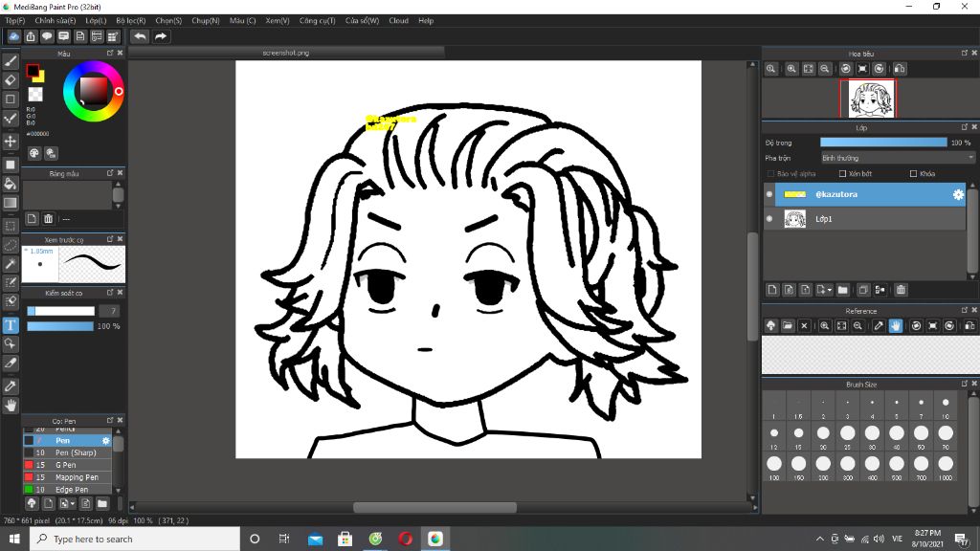The height and width of the screenshot is (551, 980).
Task: Open a file in the Reference panel
Action: point(788,325)
